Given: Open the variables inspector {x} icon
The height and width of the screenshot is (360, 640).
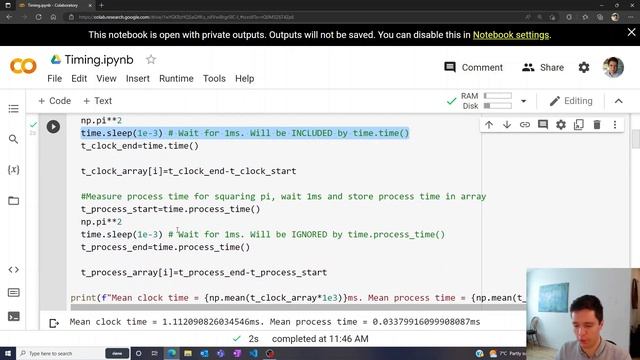Looking at the screenshot, I should click(13, 170).
